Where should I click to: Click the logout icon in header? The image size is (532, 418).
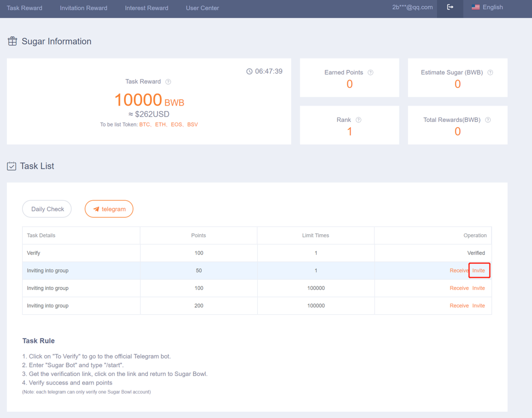tap(450, 7)
